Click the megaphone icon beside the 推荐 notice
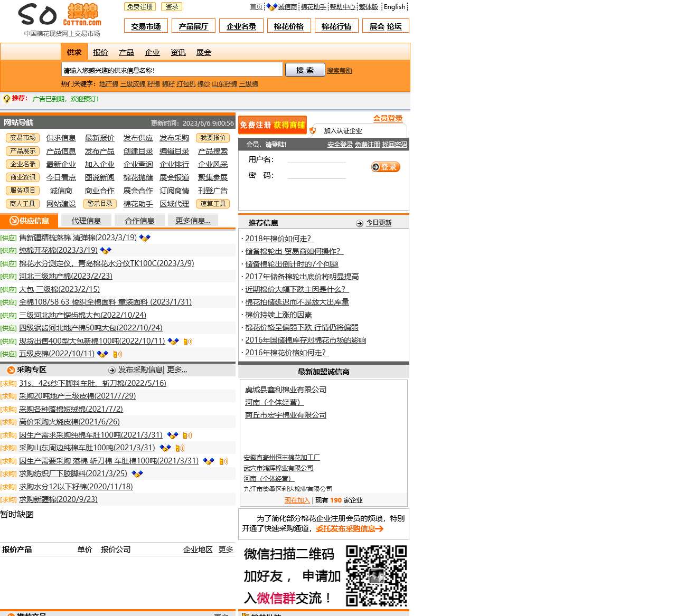The image size is (676, 616). [x=6, y=98]
